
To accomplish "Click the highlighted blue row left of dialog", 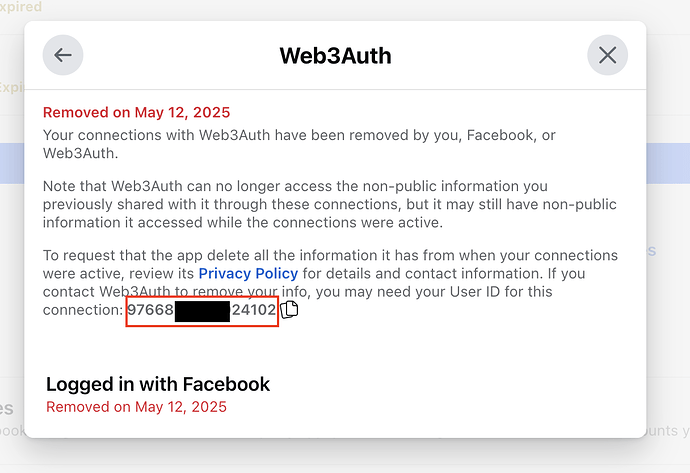I will [12, 163].
